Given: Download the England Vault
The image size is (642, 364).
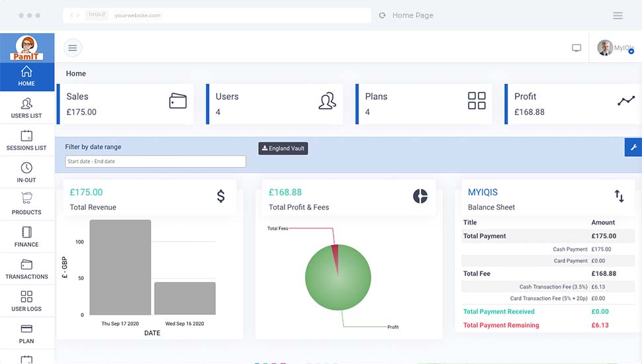Looking at the screenshot, I should point(283,148).
